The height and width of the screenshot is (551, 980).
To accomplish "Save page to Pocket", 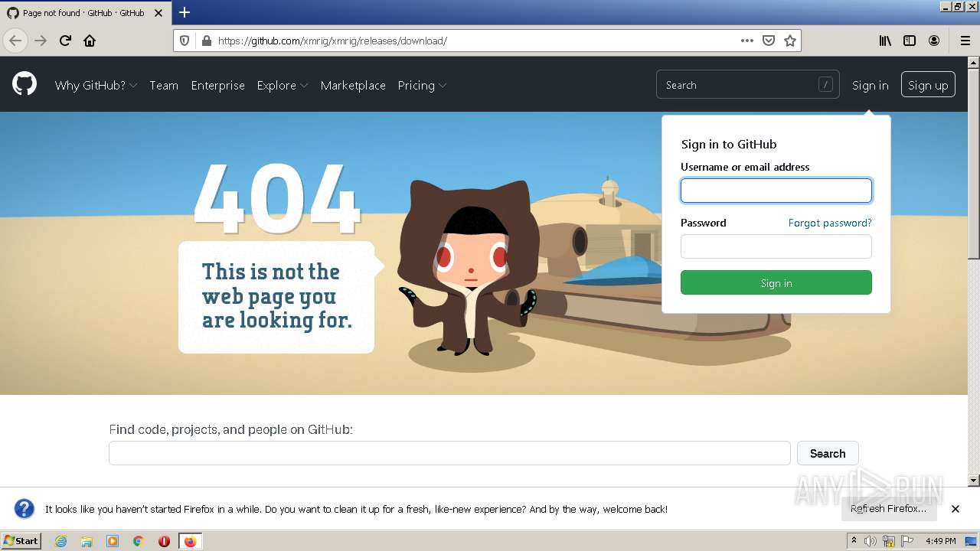I will [x=769, y=41].
